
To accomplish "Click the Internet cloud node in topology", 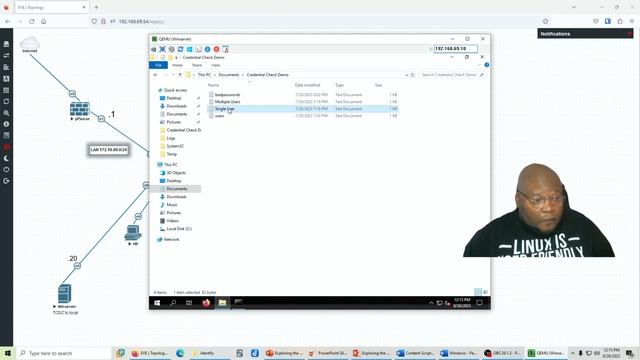I will pos(30,43).
